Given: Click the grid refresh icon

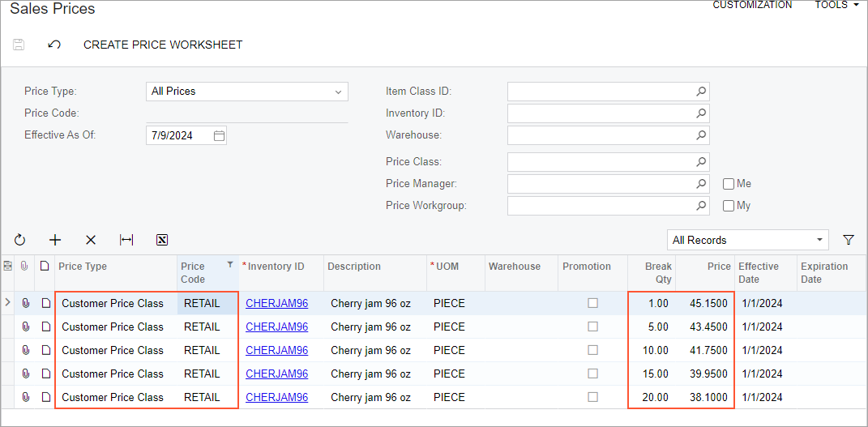Looking at the screenshot, I should tap(19, 240).
